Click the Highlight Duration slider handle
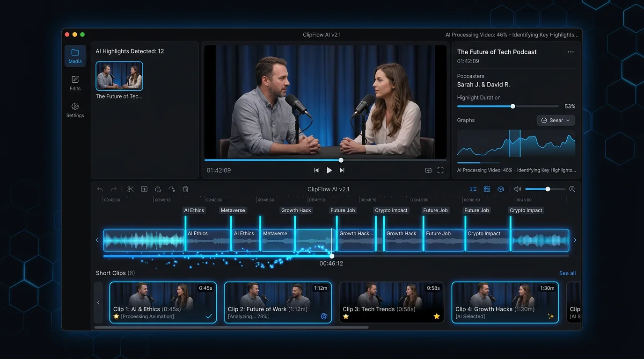 pos(513,106)
